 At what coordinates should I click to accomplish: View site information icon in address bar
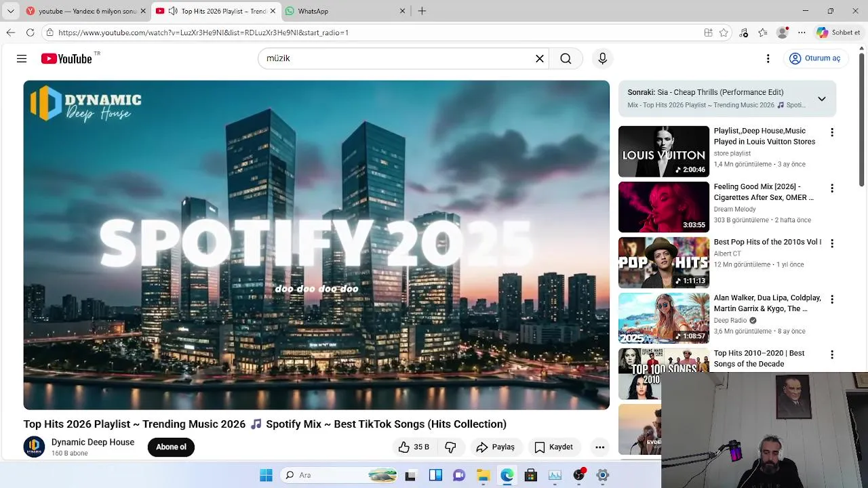(x=49, y=33)
